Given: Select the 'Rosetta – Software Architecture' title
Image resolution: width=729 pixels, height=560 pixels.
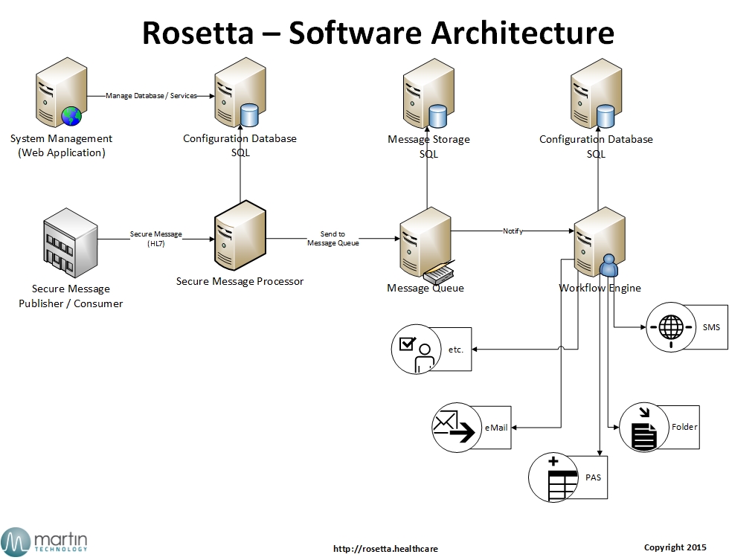Looking at the screenshot, I should tap(378, 33).
